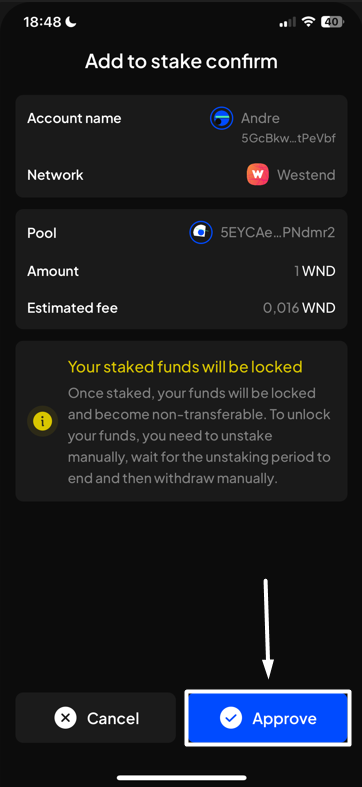Tap the account address 5GcBkw...tPeVbf
Screen dimensions: 362x787
[x=288, y=139]
